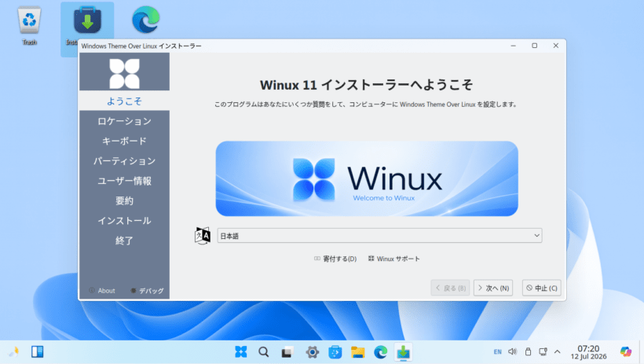The height and width of the screenshot is (364, 644).
Task: Select ようこそ step in sidebar
Action: point(124,101)
